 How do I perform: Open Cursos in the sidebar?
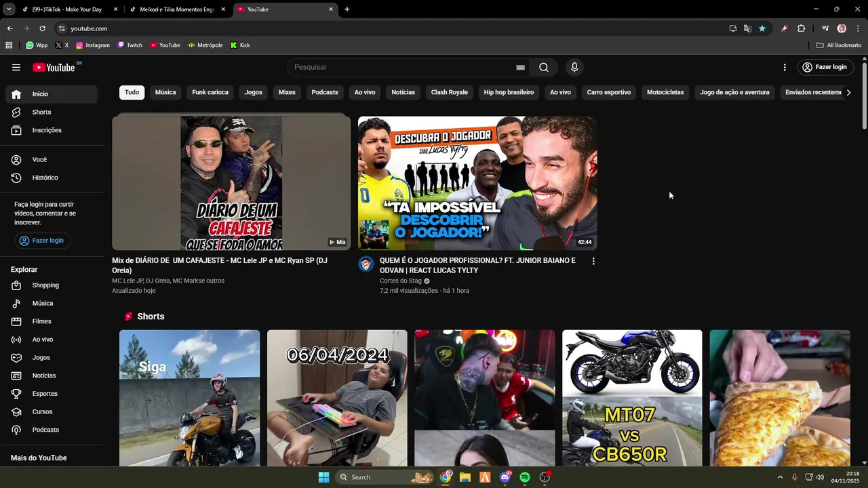click(52, 411)
